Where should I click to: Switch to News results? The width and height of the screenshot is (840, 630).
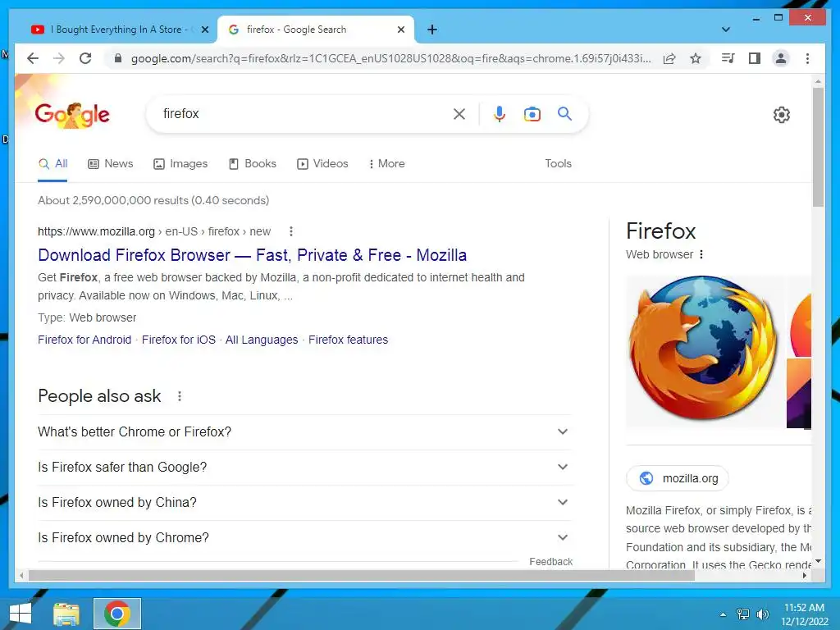pyautogui.click(x=111, y=163)
